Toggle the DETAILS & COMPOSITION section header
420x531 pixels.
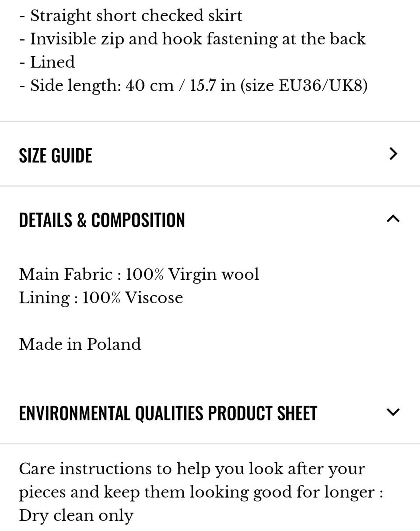tap(102, 220)
